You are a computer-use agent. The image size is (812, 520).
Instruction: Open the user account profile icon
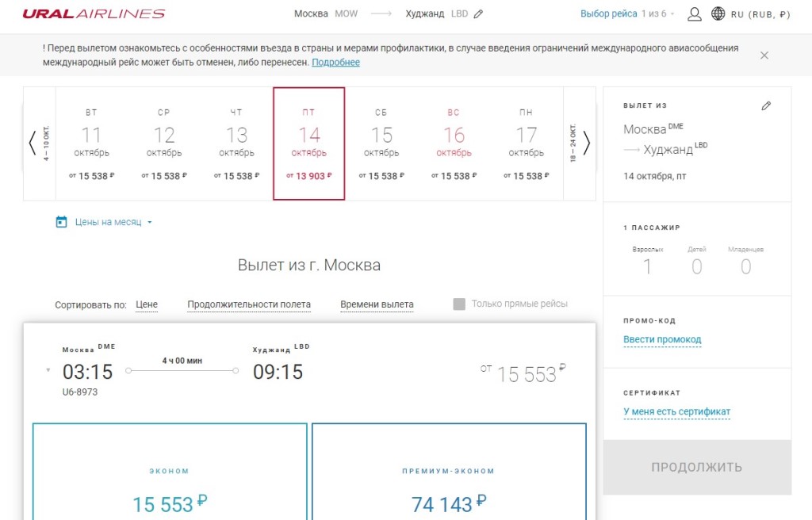(x=695, y=13)
